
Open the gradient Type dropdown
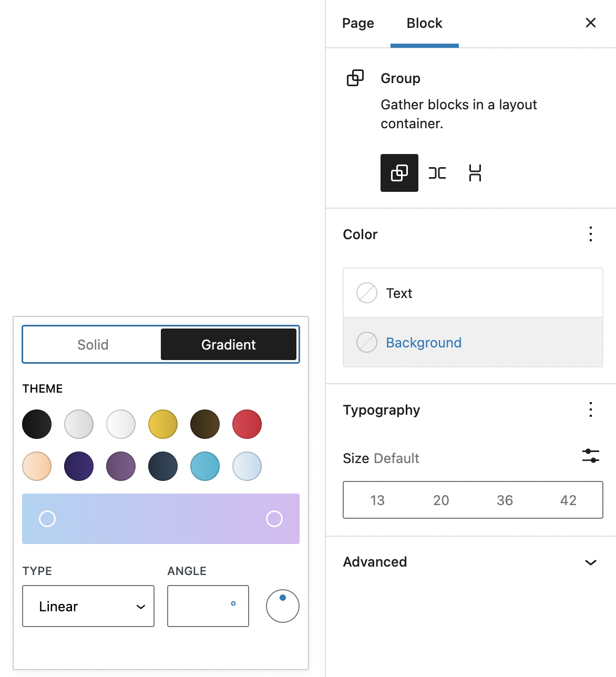pos(88,606)
